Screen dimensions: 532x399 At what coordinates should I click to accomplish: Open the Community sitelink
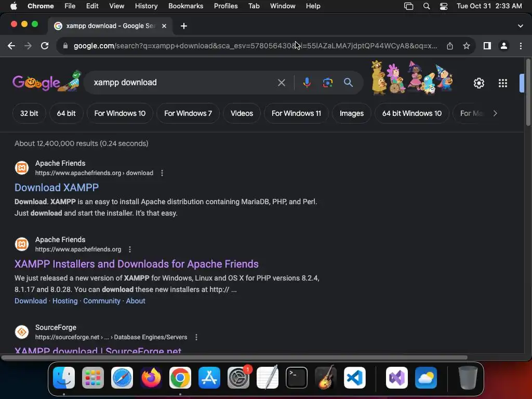pyautogui.click(x=102, y=301)
